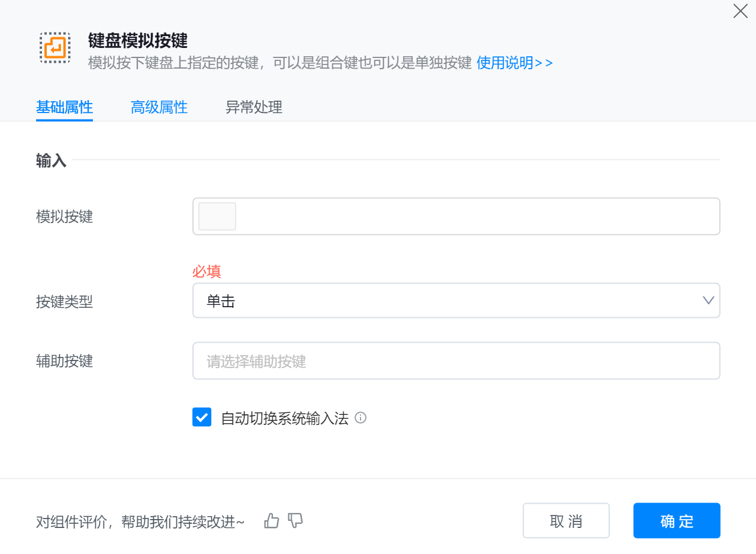756x554 pixels.
Task: Focus the 模拟按键 input field
Action: pos(474,217)
